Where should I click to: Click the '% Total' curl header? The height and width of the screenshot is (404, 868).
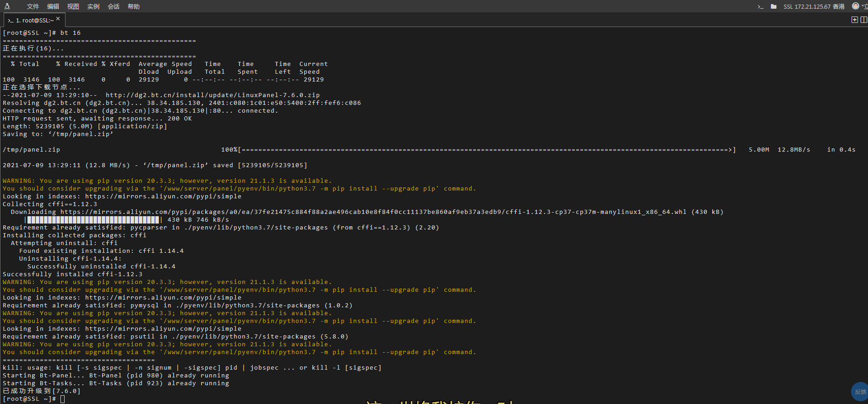(25, 64)
